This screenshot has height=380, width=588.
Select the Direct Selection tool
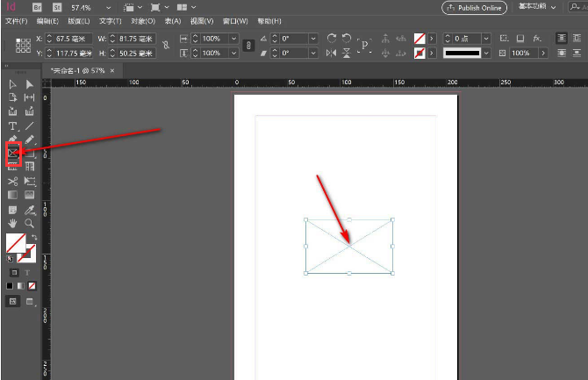pyautogui.click(x=29, y=84)
